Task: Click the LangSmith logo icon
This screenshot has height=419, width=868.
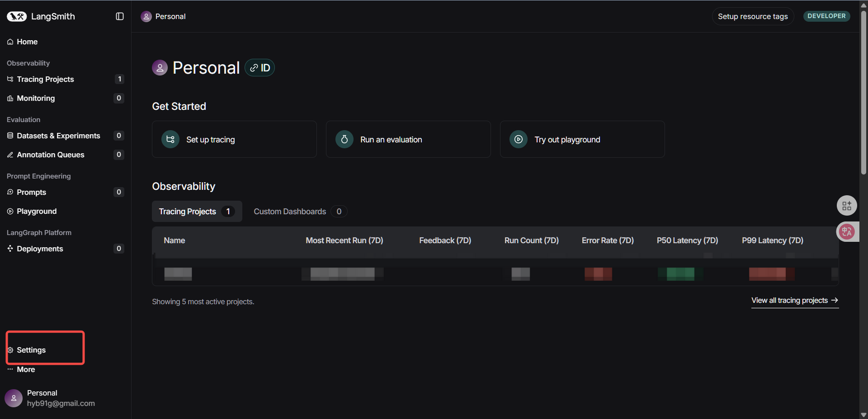Action: pyautogui.click(x=17, y=16)
